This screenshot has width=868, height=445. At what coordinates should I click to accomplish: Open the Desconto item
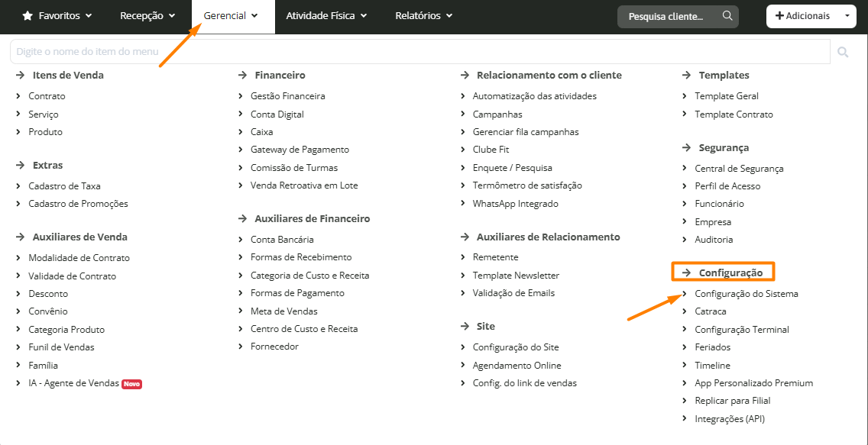pyautogui.click(x=48, y=294)
